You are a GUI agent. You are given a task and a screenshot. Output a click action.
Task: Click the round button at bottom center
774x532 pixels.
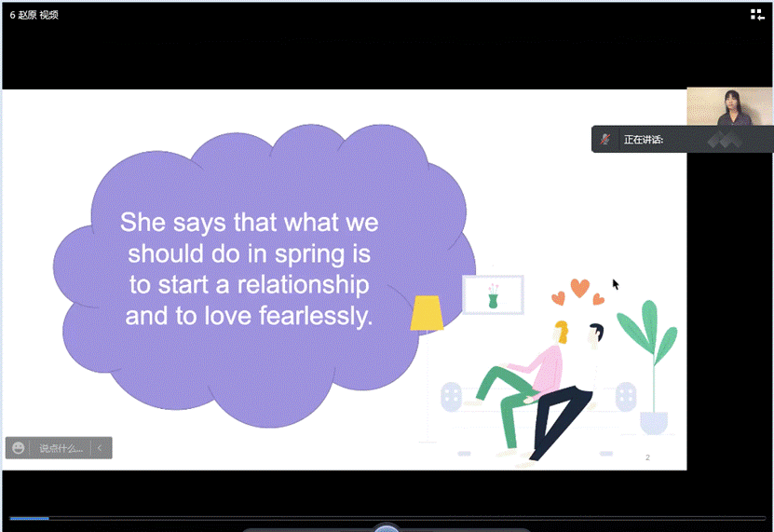387,528
